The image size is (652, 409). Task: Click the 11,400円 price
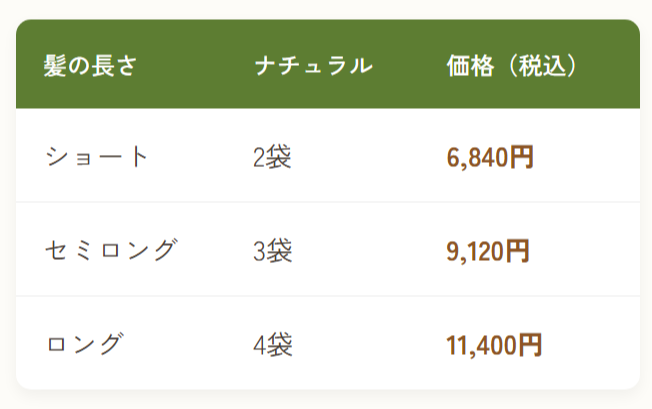pyautogui.click(x=494, y=345)
